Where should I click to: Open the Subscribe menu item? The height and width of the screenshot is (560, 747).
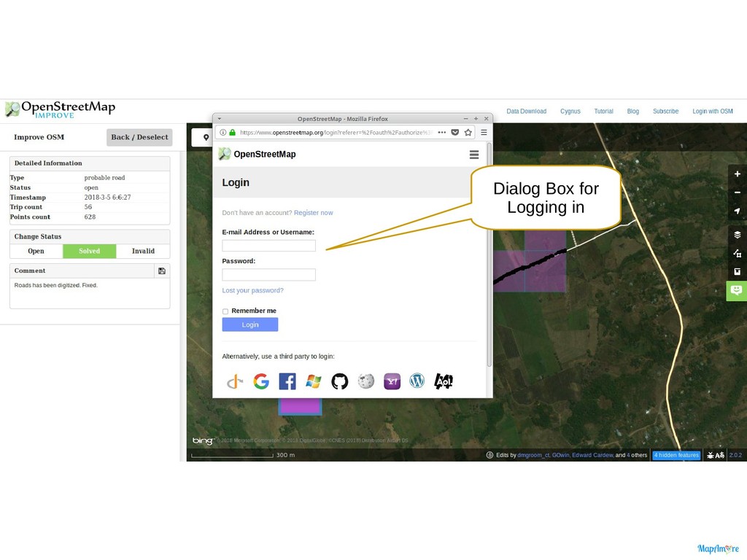(665, 111)
